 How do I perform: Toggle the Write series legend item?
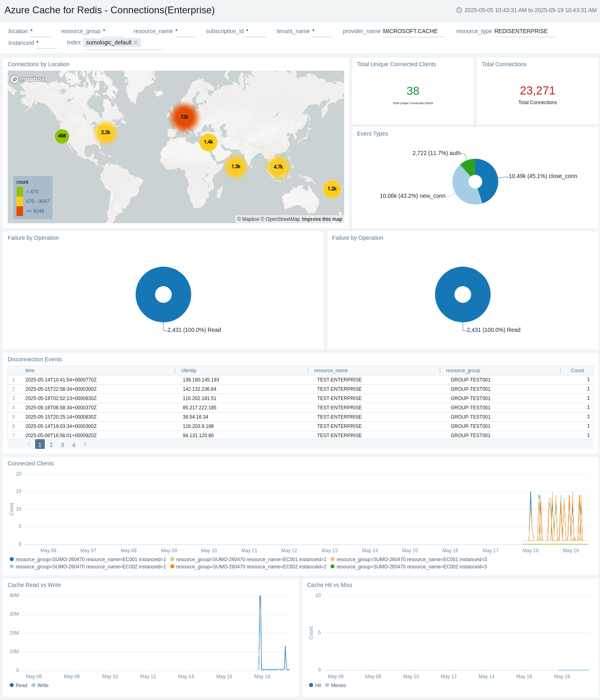click(x=40, y=685)
